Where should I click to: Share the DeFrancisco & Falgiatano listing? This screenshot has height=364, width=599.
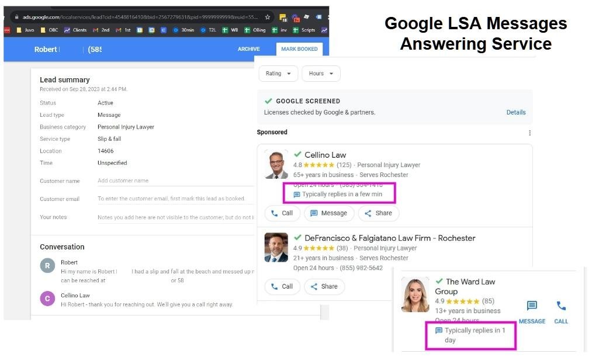[x=324, y=286]
